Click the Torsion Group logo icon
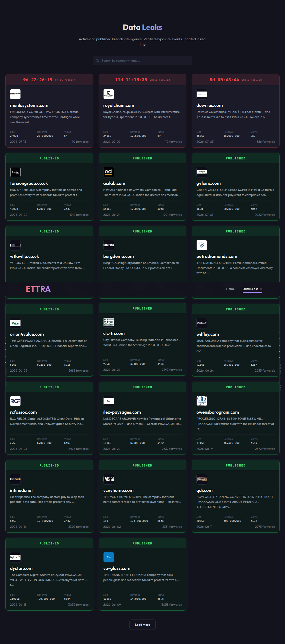 15,172
